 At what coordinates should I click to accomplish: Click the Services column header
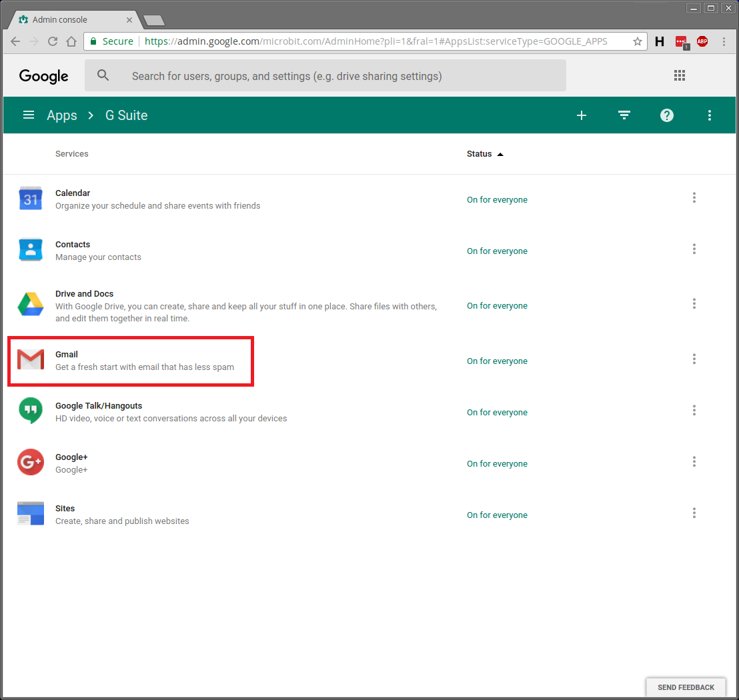tap(71, 154)
